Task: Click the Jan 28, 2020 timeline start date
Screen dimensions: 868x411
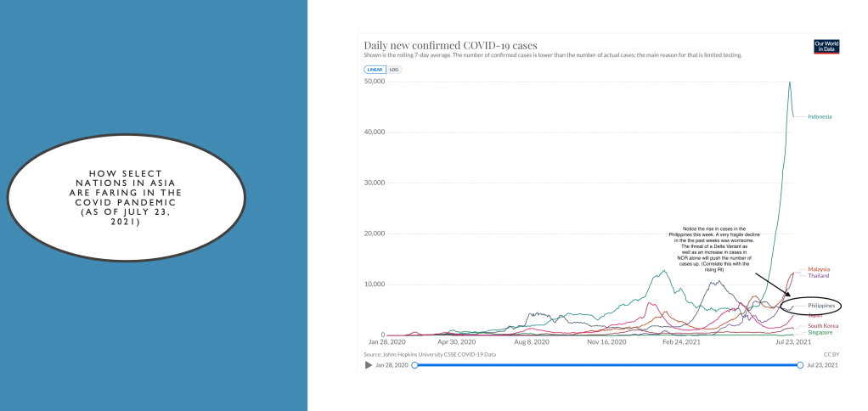Action: pos(392,365)
